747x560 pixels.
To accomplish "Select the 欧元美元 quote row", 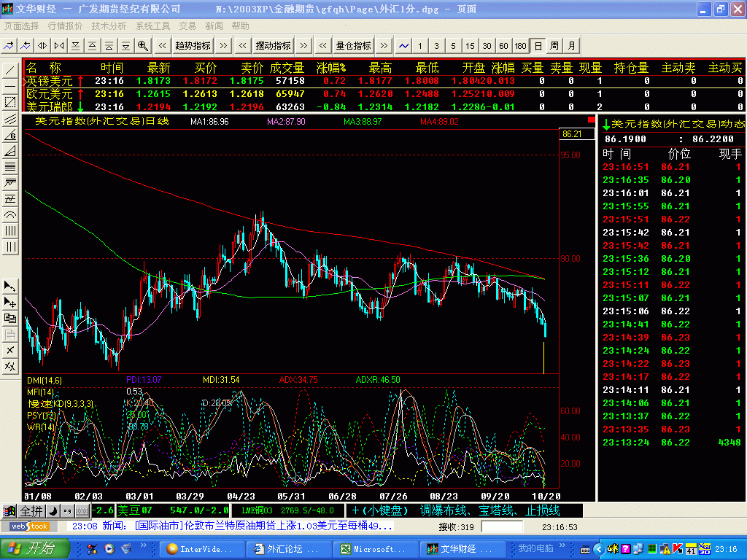I will tap(383, 94).
